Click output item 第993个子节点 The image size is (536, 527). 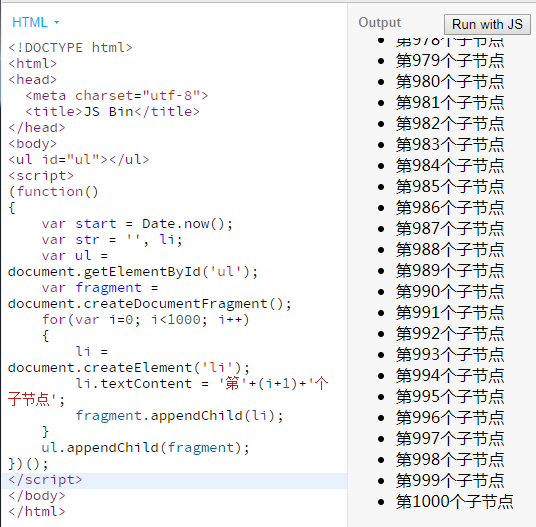pyautogui.click(x=450, y=355)
